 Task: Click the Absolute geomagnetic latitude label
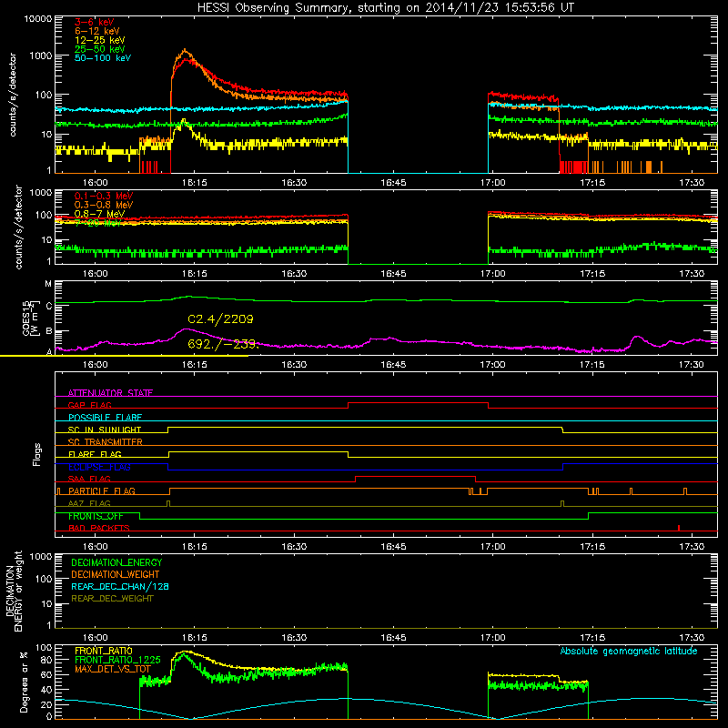coord(629,651)
